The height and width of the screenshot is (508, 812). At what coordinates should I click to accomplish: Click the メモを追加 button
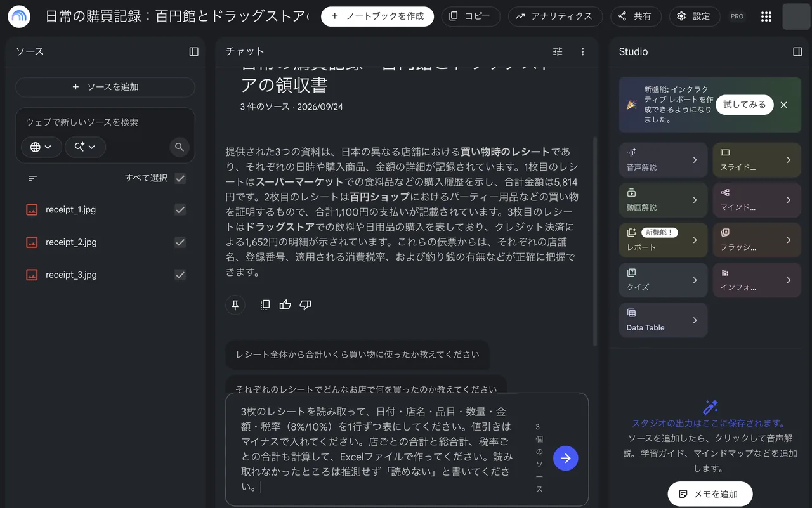[710, 494]
